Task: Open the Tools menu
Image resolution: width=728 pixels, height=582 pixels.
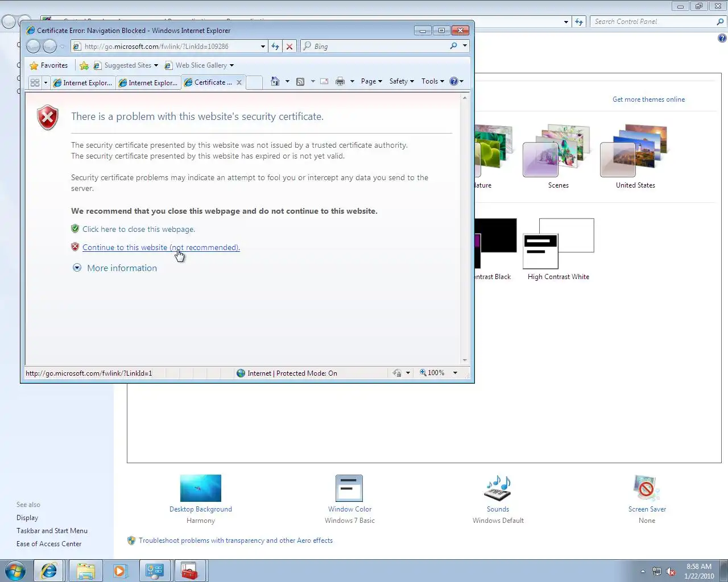Action: coord(433,81)
